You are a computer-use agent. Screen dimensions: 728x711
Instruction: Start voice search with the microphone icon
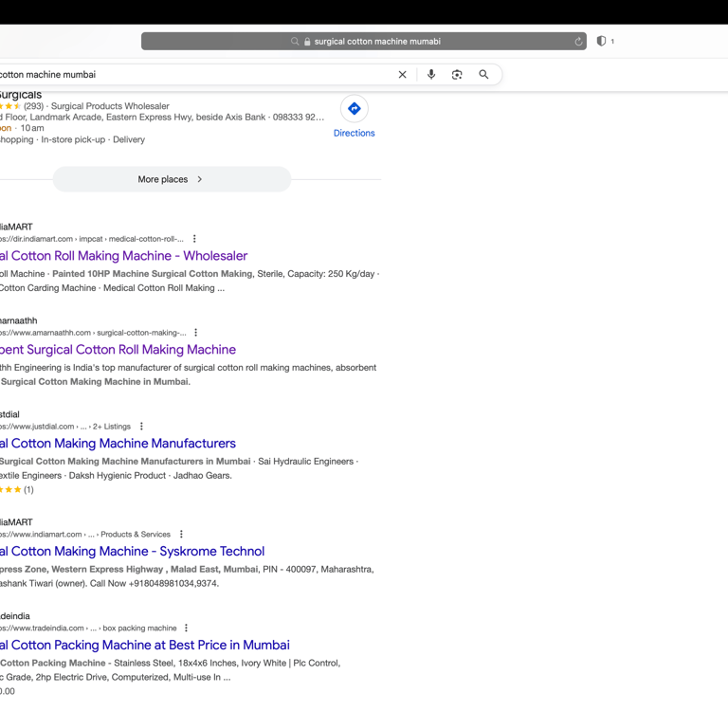point(431,74)
